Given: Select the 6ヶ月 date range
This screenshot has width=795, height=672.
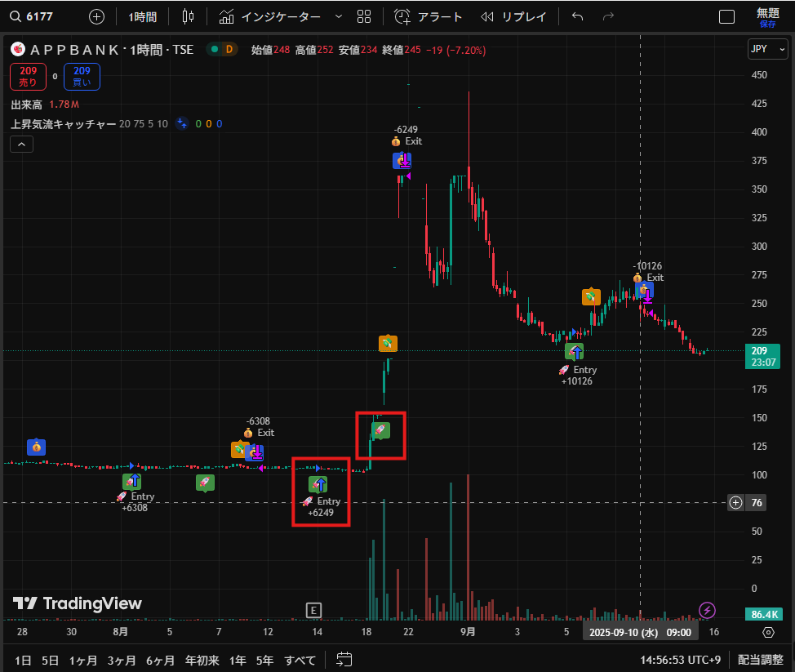Looking at the screenshot, I should (160, 660).
